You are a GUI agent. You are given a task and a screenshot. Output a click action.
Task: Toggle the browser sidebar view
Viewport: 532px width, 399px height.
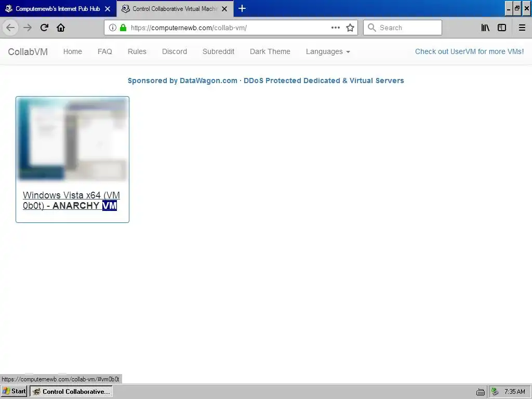pos(502,28)
